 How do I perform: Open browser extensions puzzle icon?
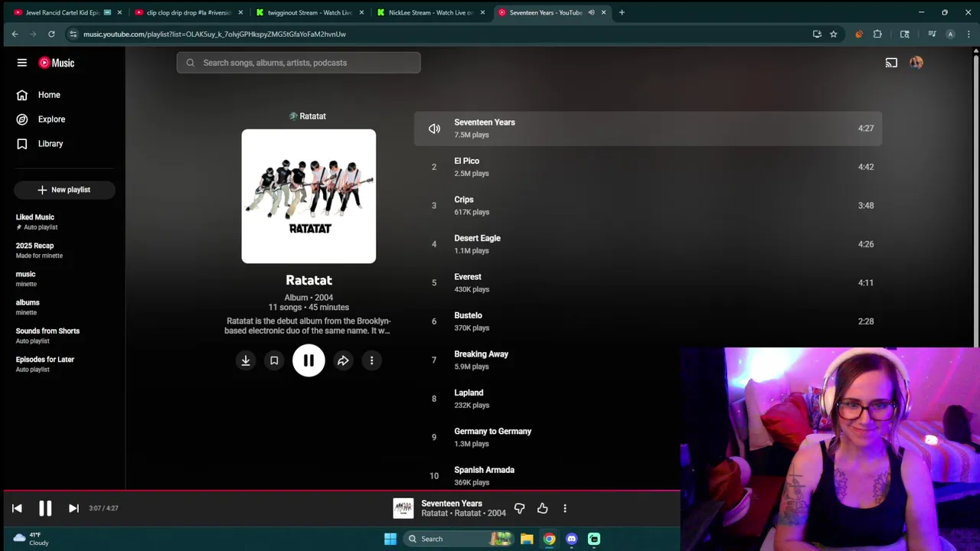[x=877, y=34]
